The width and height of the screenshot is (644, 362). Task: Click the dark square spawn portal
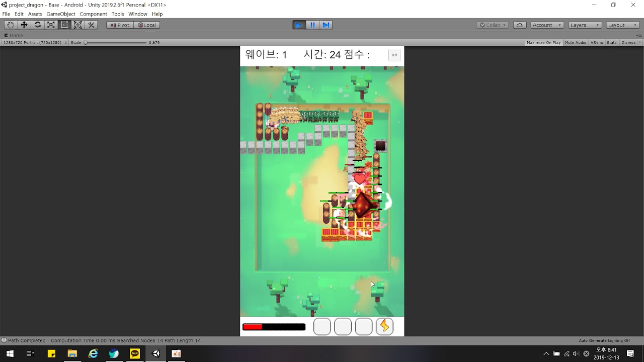(x=380, y=146)
